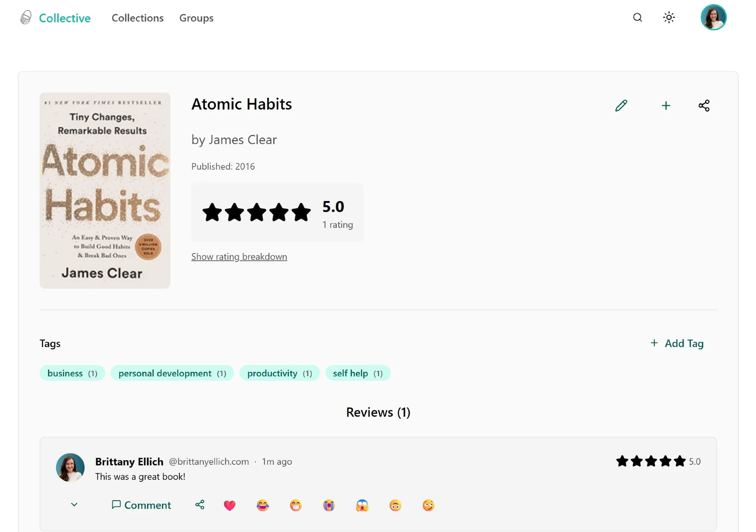
Task: Click the Atomic Habits cover image
Action: pos(105,190)
